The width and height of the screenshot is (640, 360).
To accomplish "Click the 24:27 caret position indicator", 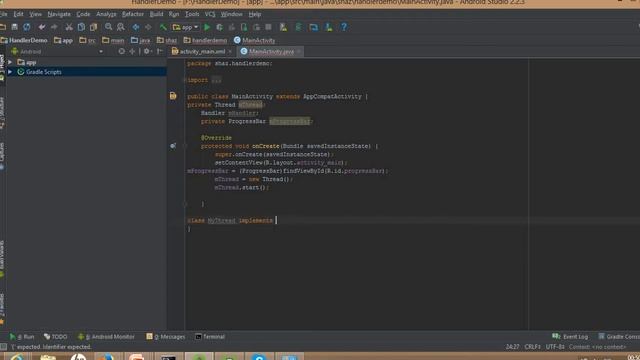I will [x=513, y=347].
